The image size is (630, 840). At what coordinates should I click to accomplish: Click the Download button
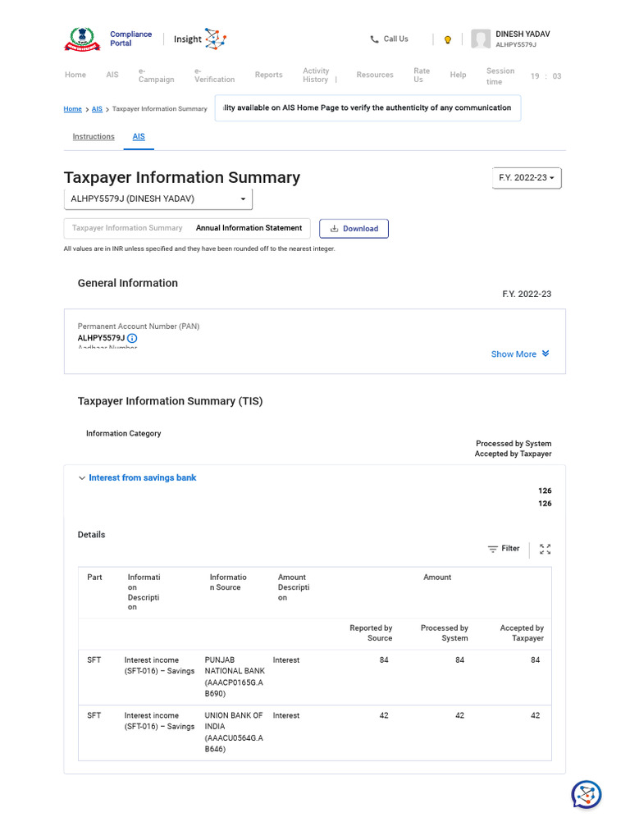click(x=354, y=229)
